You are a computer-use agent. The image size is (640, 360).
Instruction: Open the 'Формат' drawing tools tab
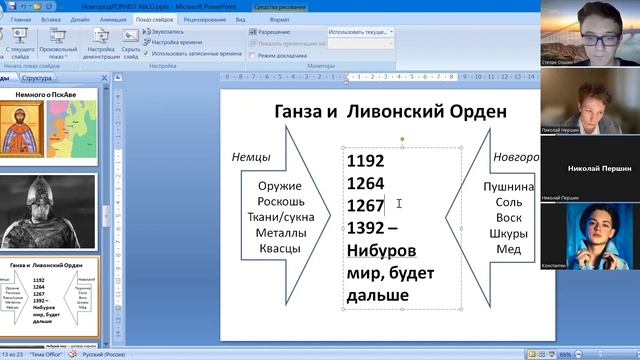279,19
